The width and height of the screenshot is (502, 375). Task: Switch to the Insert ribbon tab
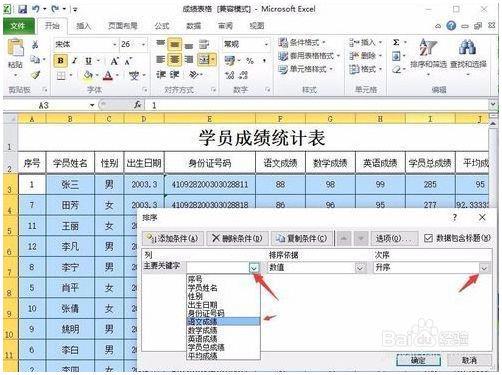[x=83, y=26]
